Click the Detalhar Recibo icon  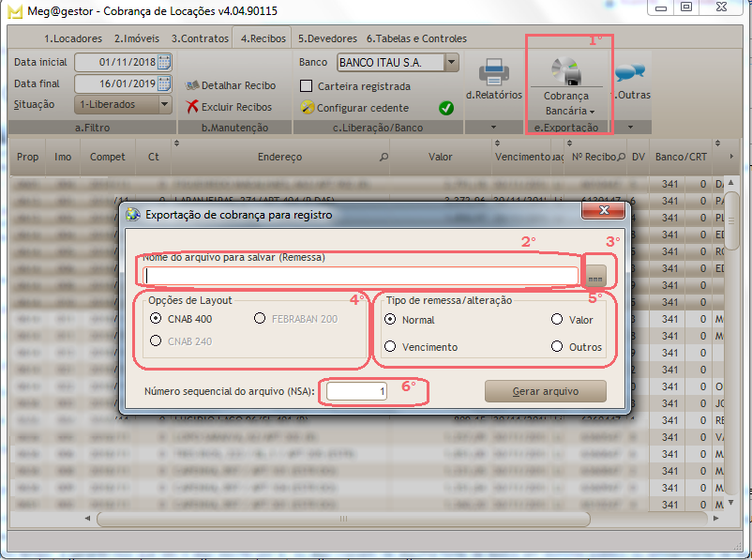coord(193,85)
